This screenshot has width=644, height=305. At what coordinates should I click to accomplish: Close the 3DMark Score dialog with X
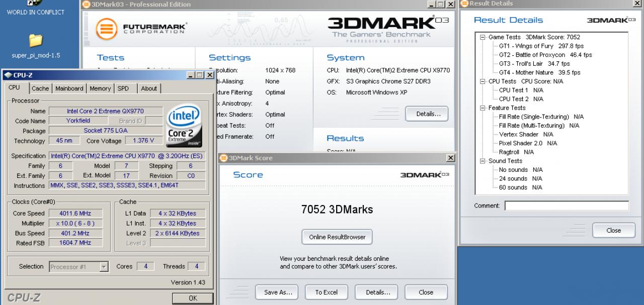click(450, 158)
